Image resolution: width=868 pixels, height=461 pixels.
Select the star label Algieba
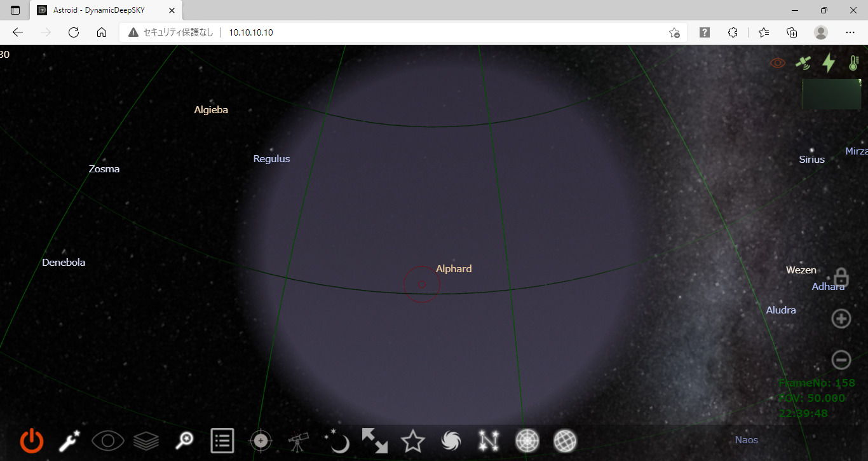pos(211,110)
